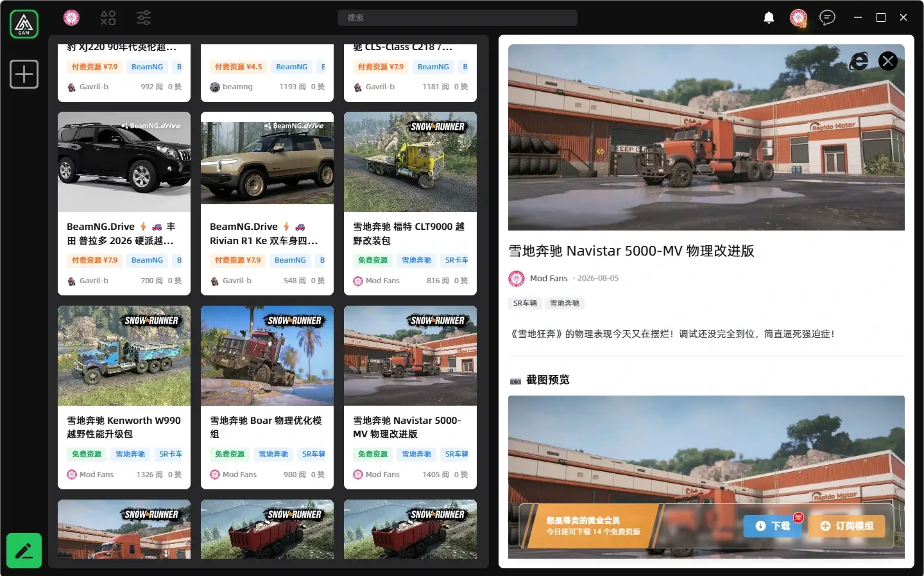Download the Navistar 5000-MV mod
924x576 pixels.
tap(773, 526)
